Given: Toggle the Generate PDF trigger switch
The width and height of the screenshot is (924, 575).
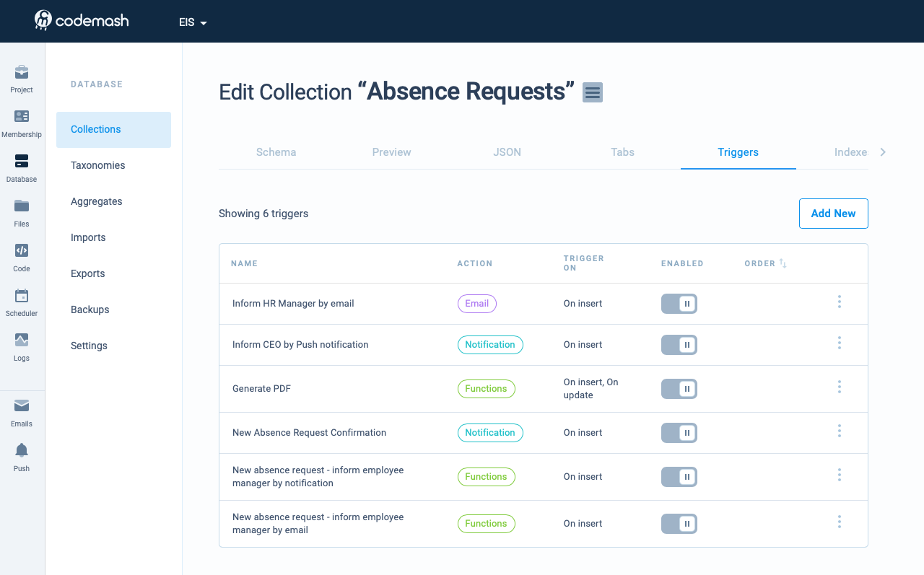Looking at the screenshot, I should 679,389.
